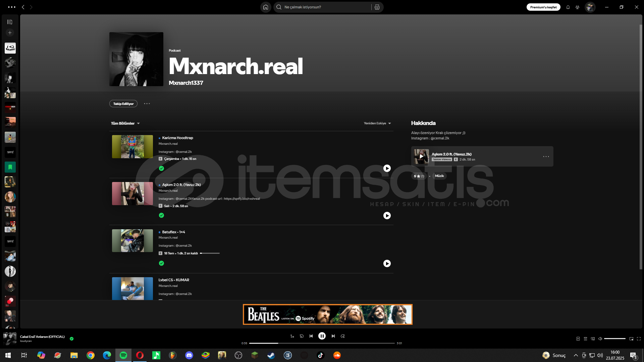The width and height of the screenshot is (644, 362).
Task: Toggle saved check for Batuflex - 1×4
Action: 161,263
